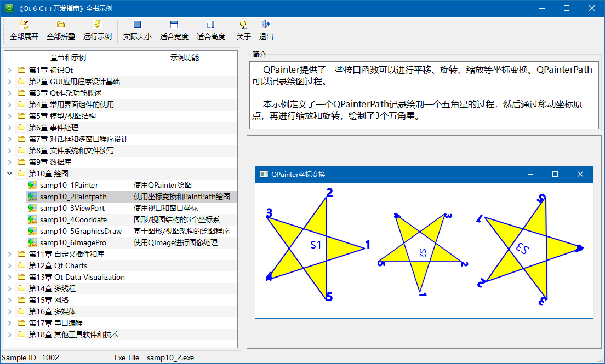Expand 第3章 Qt框架功能概述 arrow
The width and height of the screenshot is (605, 364).
[x=10, y=93]
